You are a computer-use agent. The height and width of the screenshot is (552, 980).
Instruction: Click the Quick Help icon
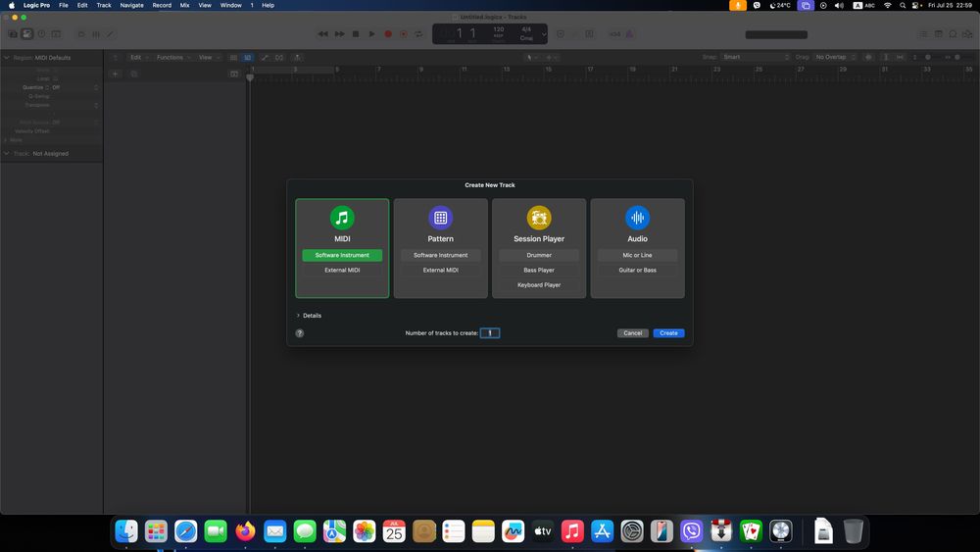(x=42, y=33)
